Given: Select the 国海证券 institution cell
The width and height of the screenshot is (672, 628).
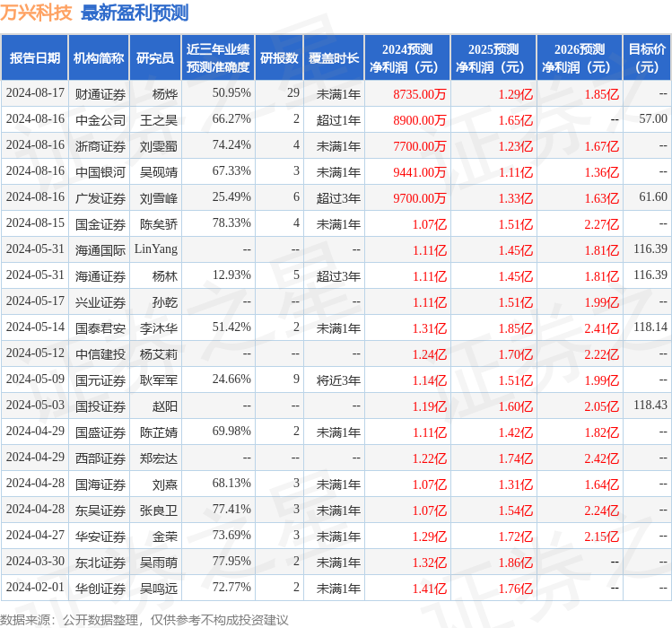Looking at the screenshot, I should click(100, 484).
